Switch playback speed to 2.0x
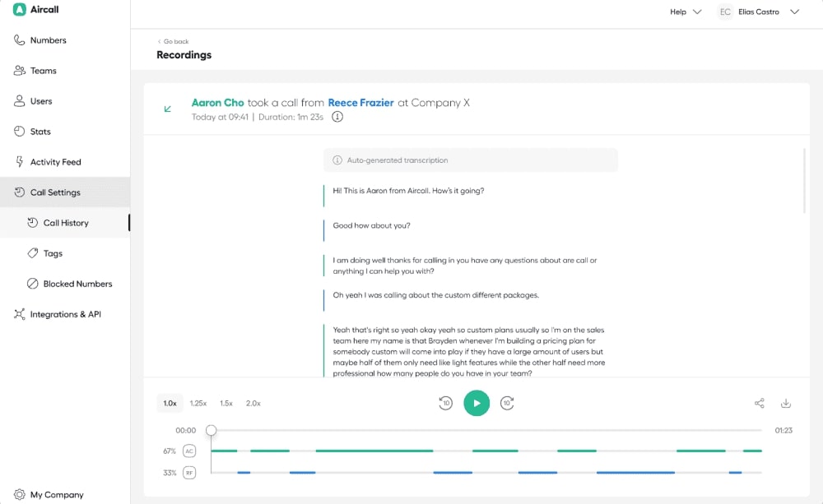This screenshot has height=504, width=823. click(x=253, y=403)
